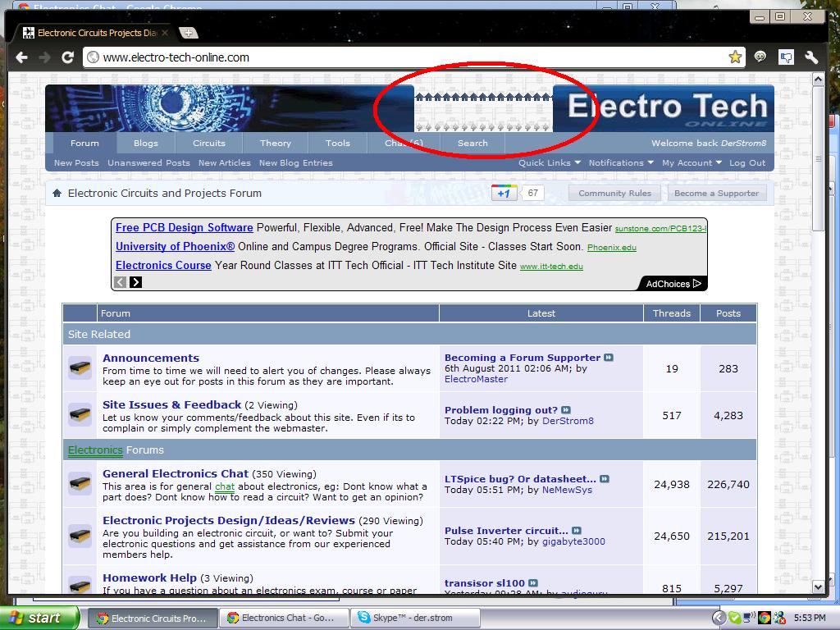Image resolution: width=840 pixels, height=630 pixels.
Task: View New Posts
Action: [x=76, y=163]
